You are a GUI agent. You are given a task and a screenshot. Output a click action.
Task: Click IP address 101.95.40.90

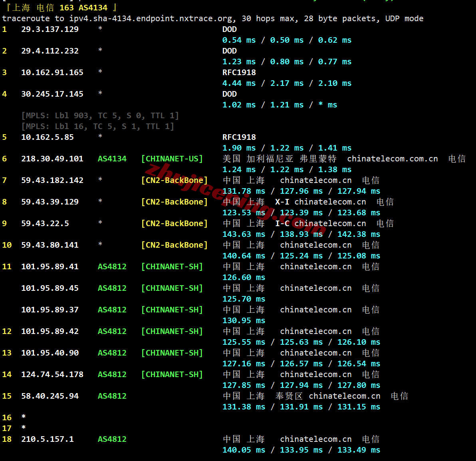50,353
